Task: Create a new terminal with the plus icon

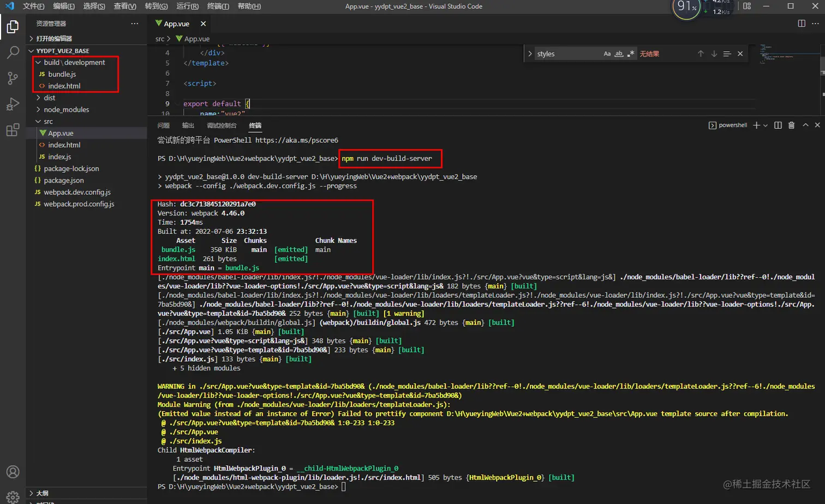Action: click(756, 125)
